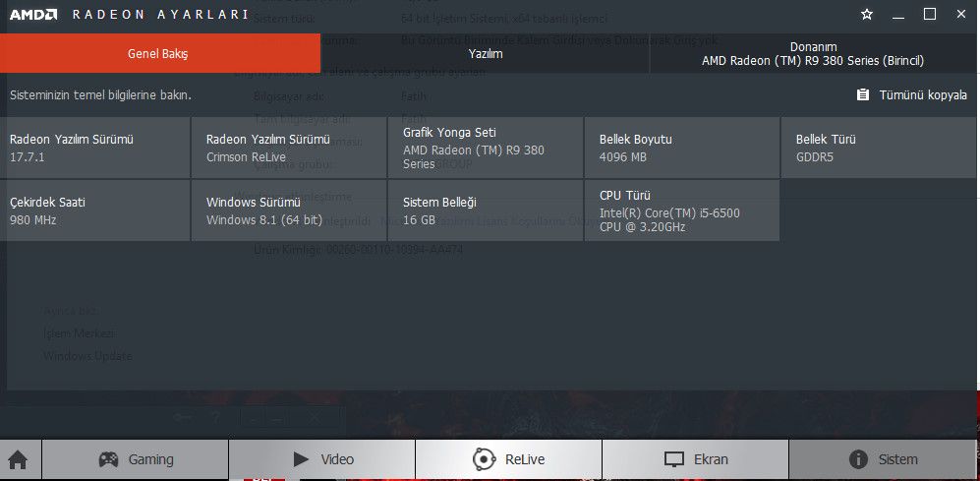Switch to the Yazılım tab
Screen dimensions: 980x481
tap(486, 54)
